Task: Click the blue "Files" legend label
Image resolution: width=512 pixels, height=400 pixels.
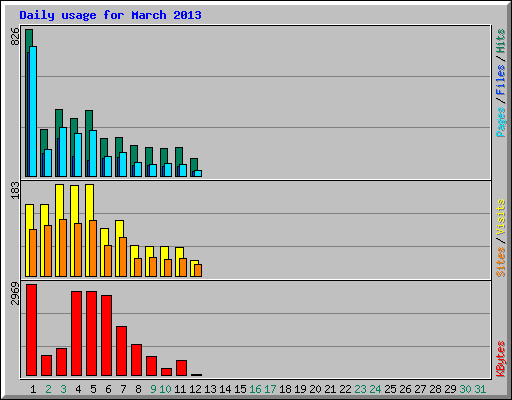Action: click(500, 79)
